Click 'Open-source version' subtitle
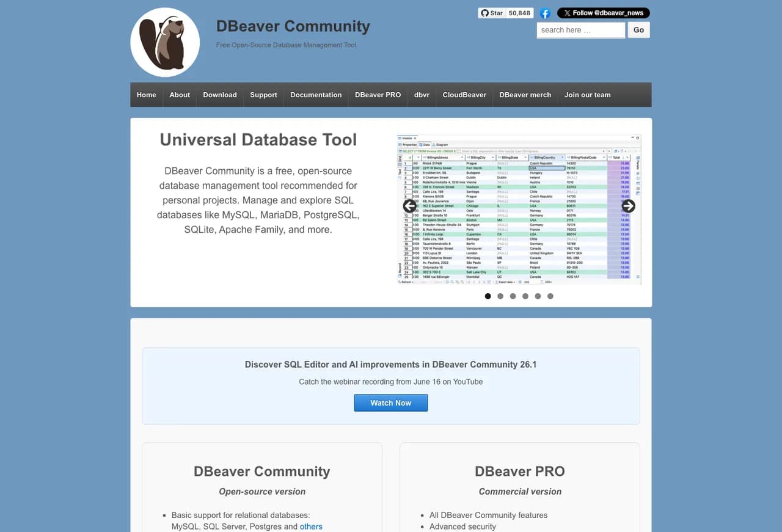Screen dimensions: 782x532 pyautogui.click(x=262, y=492)
